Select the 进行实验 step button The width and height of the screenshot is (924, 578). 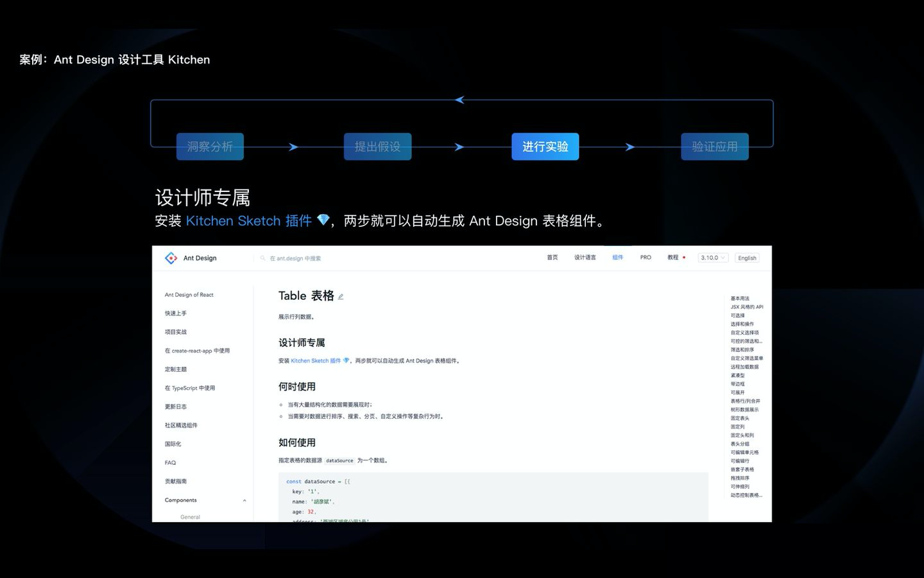[x=545, y=146]
